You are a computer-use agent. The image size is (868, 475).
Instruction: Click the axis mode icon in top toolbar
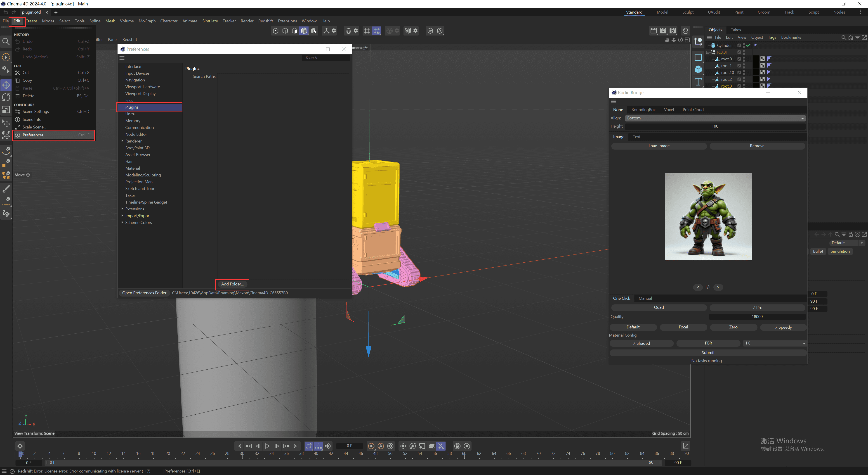(326, 31)
